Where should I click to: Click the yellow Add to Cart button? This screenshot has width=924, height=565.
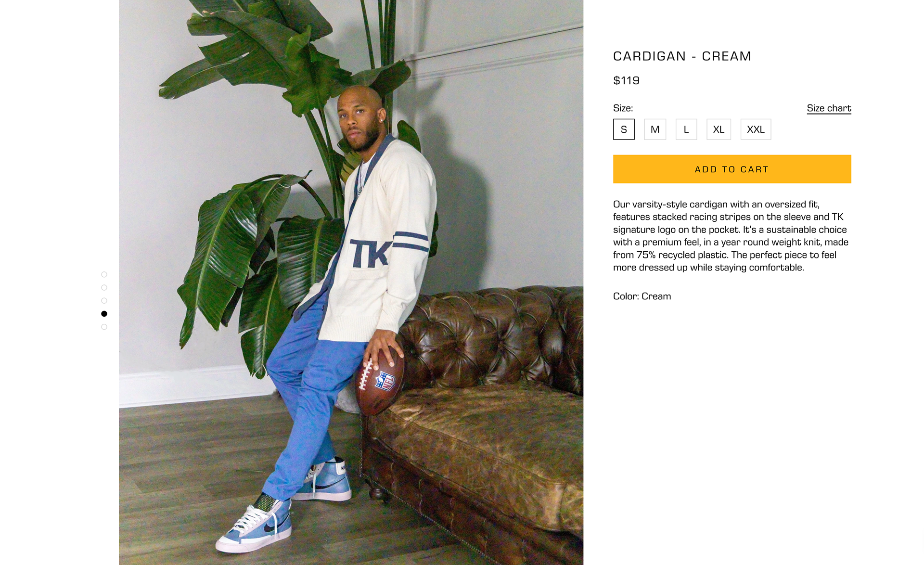(732, 169)
